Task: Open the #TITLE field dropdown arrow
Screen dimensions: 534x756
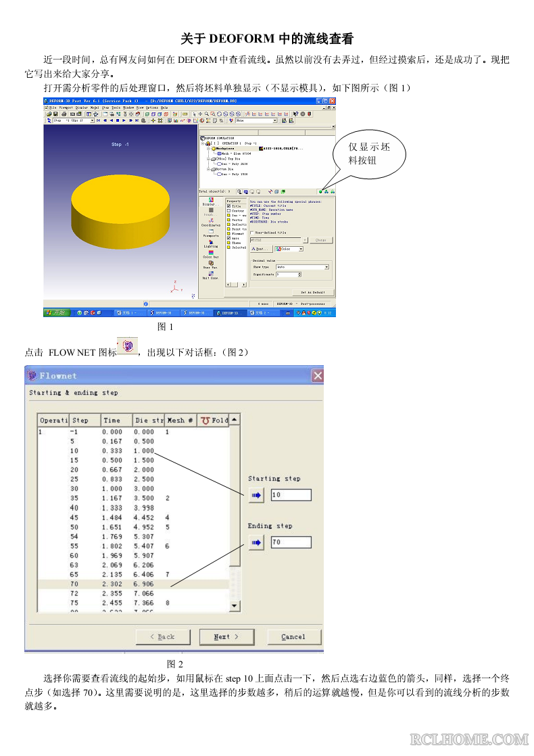Action: click(305, 240)
